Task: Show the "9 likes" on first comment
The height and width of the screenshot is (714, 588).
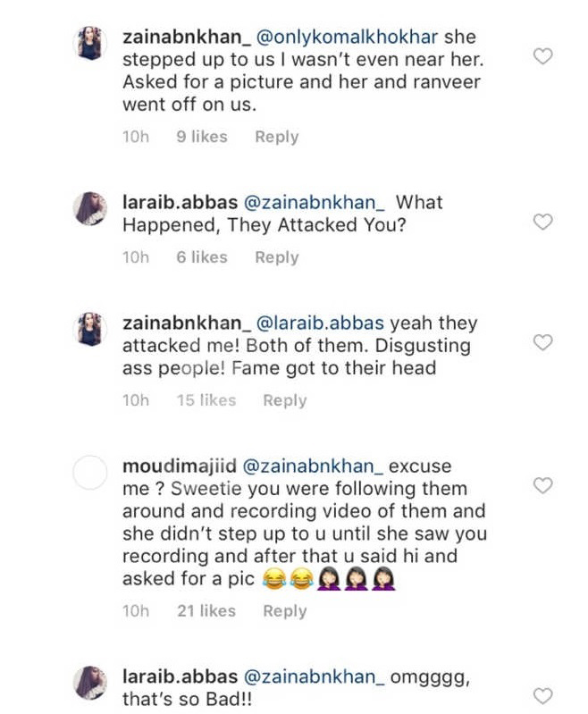Action: 201,137
